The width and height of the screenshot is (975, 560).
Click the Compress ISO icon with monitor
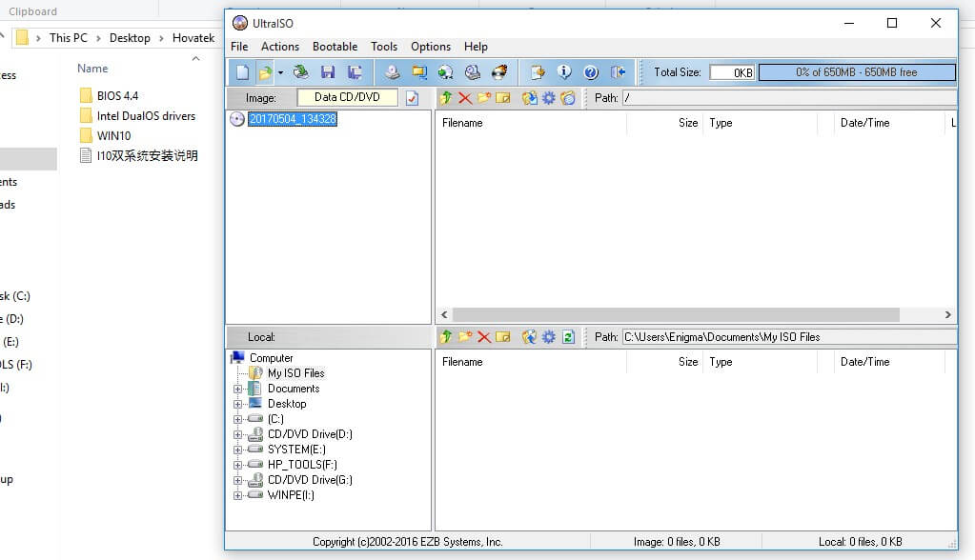[x=419, y=72]
